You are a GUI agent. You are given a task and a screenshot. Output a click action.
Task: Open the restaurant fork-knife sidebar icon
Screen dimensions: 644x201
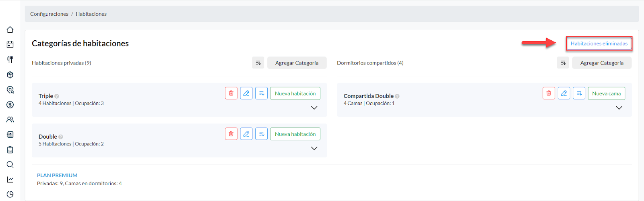(10, 60)
